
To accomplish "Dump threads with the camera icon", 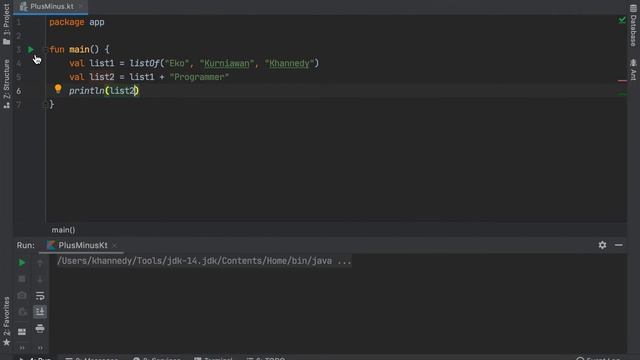I will pos(22,295).
